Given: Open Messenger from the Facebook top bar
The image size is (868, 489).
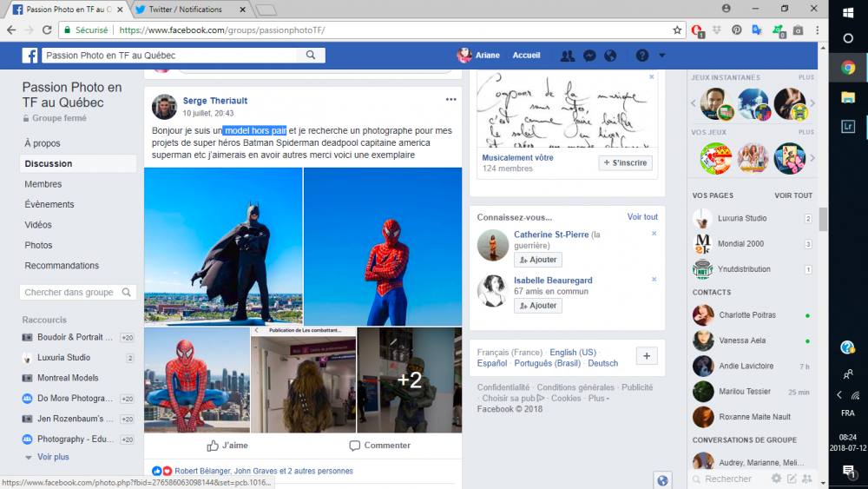Looking at the screenshot, I should (x=589, y=56).
